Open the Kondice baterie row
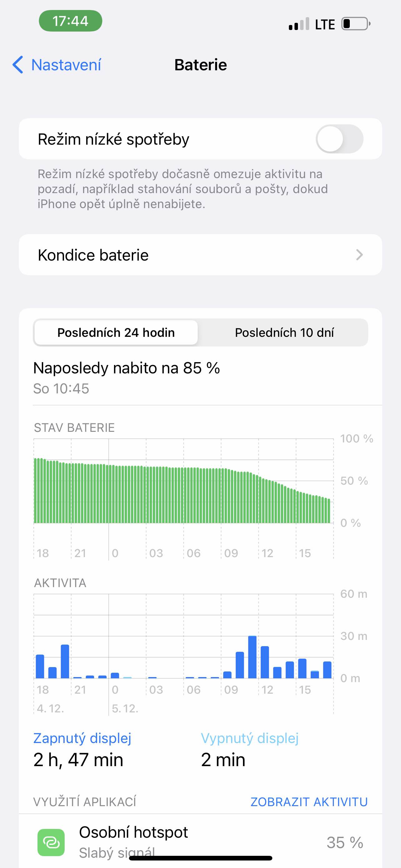This screenshot has height=868, width=401. [200, 255]
